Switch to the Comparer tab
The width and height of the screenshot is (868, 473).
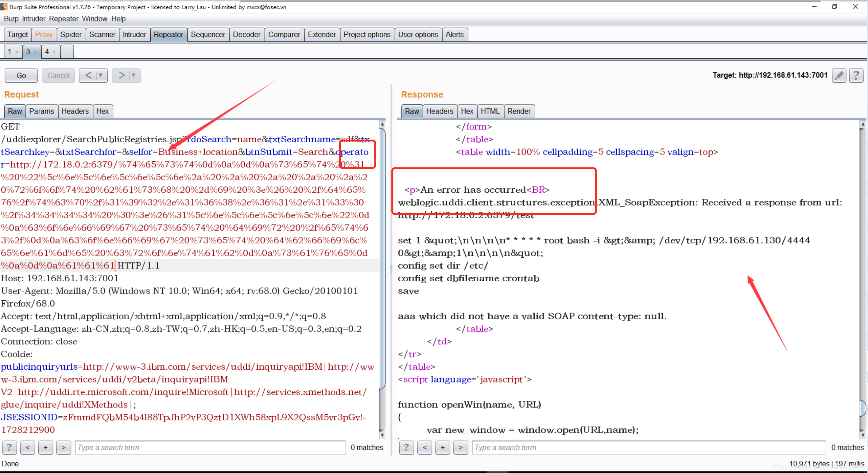(284, 34)
